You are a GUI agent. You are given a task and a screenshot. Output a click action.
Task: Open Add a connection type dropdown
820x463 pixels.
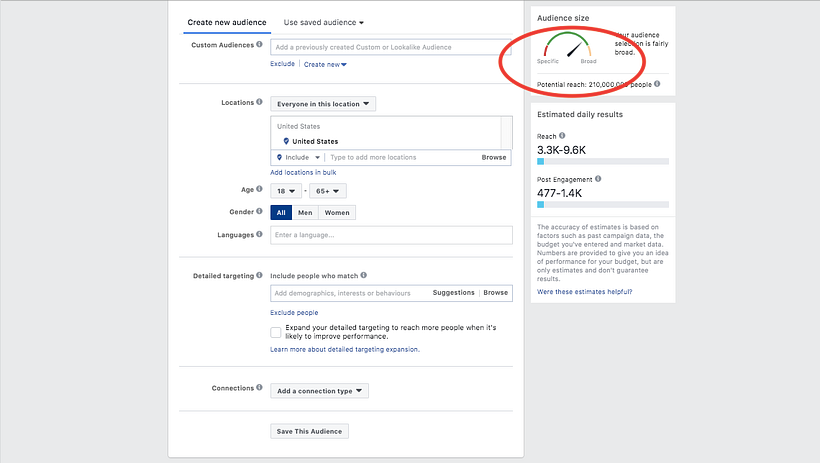coord(319,391)
